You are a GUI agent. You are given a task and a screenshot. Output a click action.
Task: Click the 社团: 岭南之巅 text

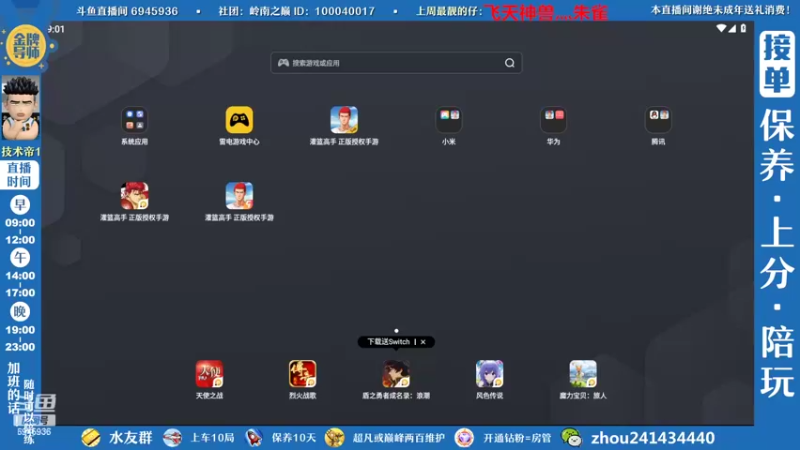[253, 11]
